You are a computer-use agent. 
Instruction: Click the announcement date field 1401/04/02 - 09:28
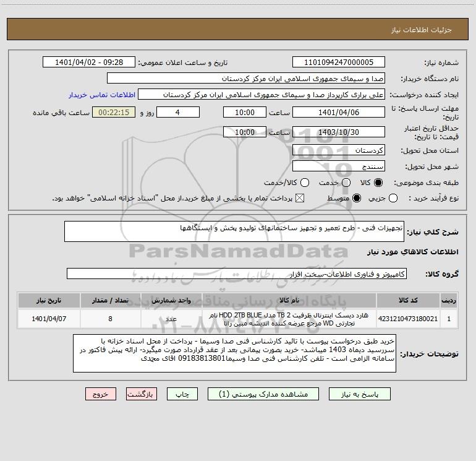tap(89, 62)
